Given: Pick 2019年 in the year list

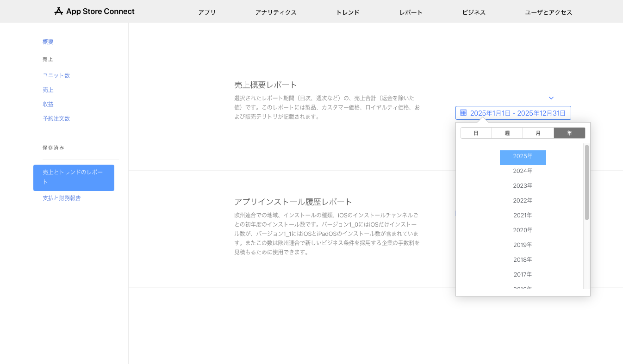Looking at the screenshot, I should pyautogui.click(x=523, y=245).
